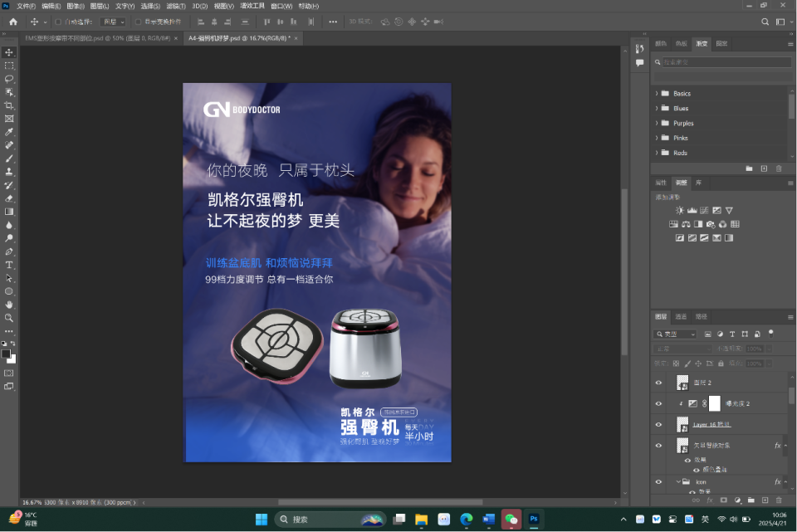
Task: Add a Photo Filter adjustment
Action: click(711, 224)
